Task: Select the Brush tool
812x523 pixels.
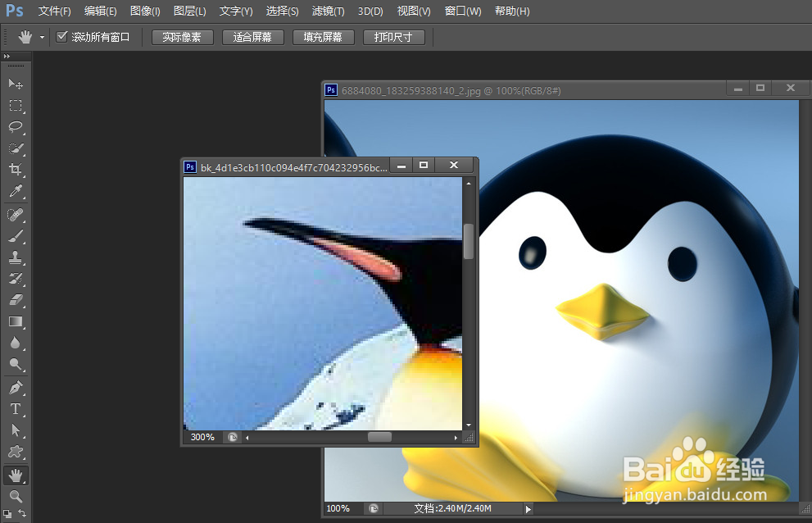Action: [16, 236]
